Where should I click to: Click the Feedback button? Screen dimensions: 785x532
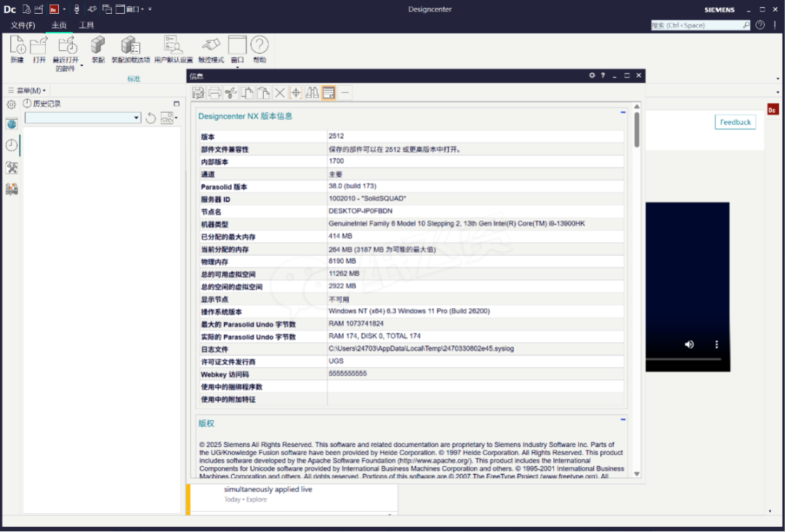click(x=735, y=122)
